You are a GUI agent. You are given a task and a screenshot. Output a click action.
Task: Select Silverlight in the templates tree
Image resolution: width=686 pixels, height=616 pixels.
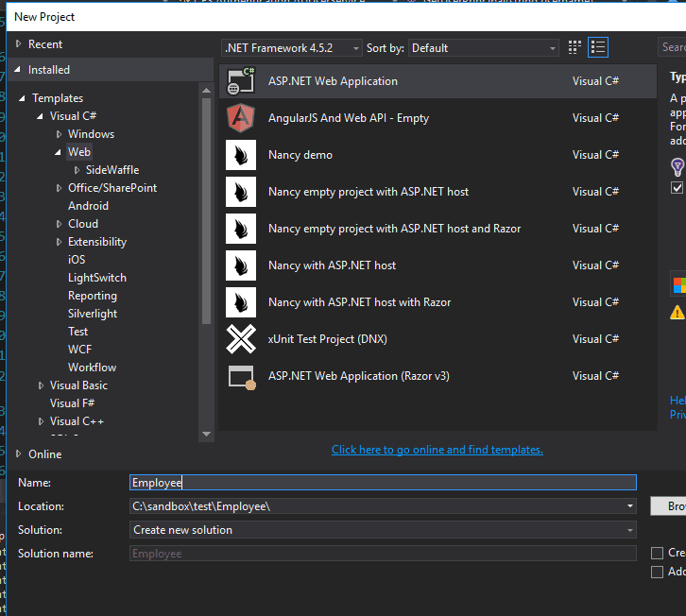93,314
